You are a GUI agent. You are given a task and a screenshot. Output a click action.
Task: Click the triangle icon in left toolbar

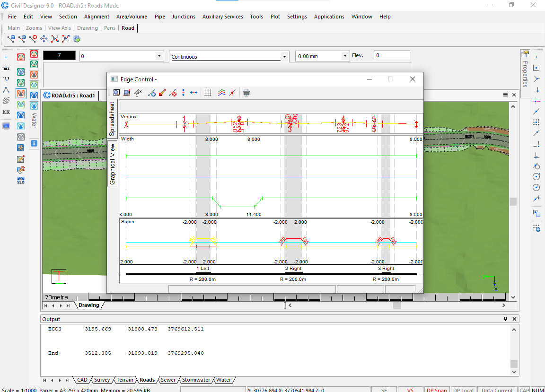pyautogui.click(x=6, y=90)
